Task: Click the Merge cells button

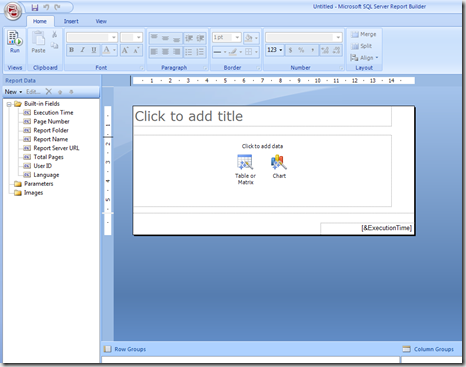Action: pyautogui.click(x=364, y=34)
